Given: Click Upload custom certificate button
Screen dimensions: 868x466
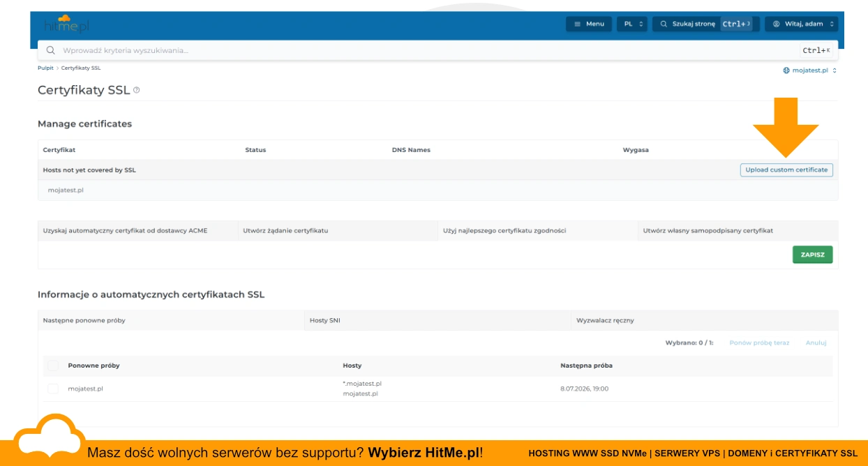Looking at the screenshot, I should pos(786,170).
